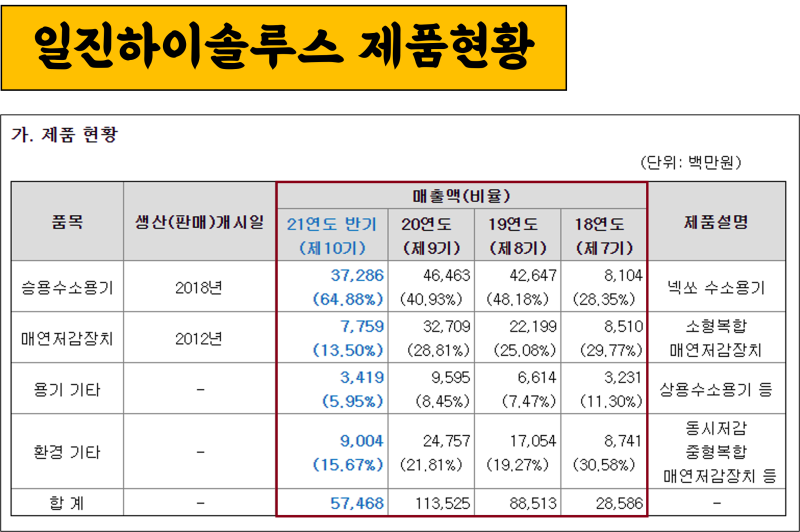Select the ratio (13.50%)
Image resolution: width=800 pixels, height=532 pixels.
pyautogui.click(x=348, y=350)
